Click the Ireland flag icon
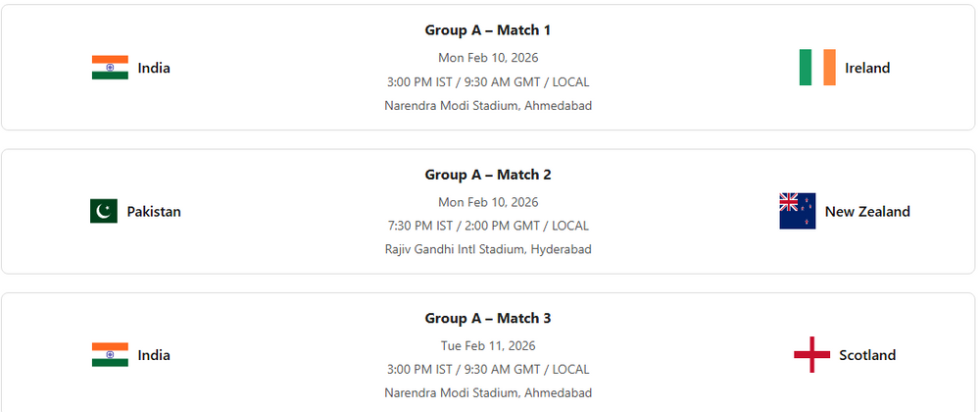The height and width of the screenshot is (412, 980). (817, 68)
